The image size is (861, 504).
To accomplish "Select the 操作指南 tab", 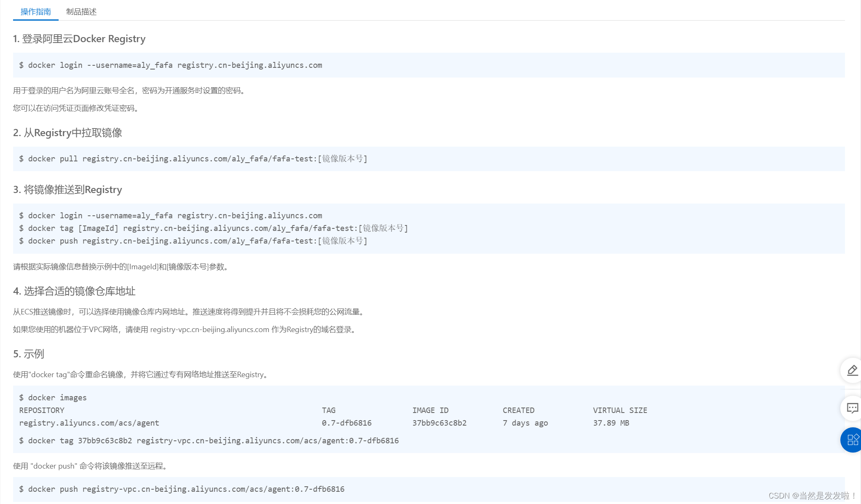I will coord(36,12).
